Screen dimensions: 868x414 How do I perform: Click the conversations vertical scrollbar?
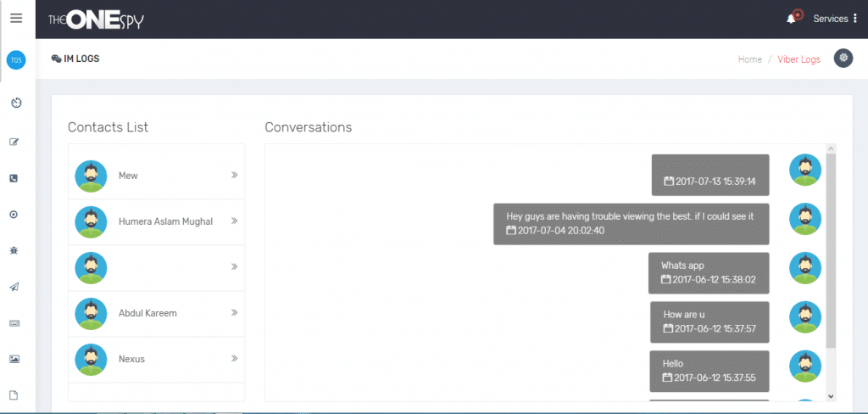[831, 255]
